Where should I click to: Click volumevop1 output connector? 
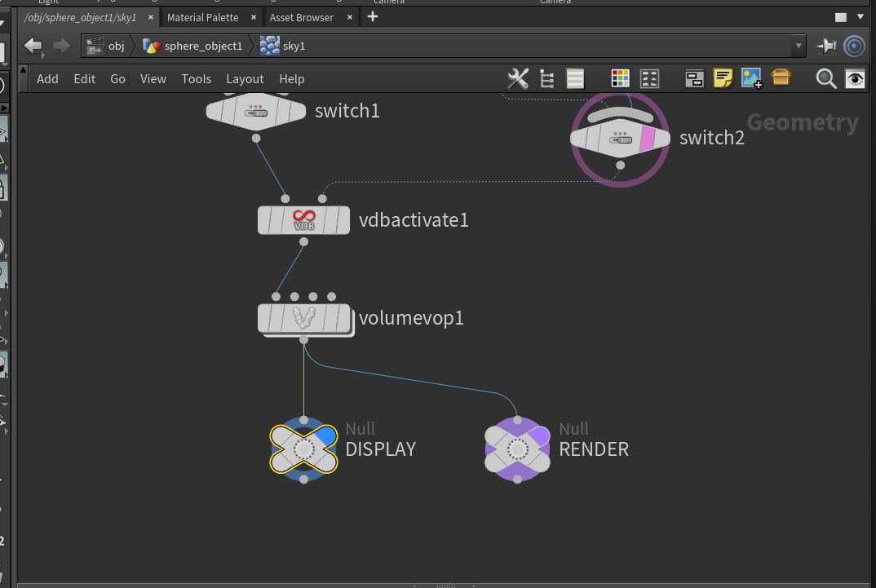coord(303,339)
